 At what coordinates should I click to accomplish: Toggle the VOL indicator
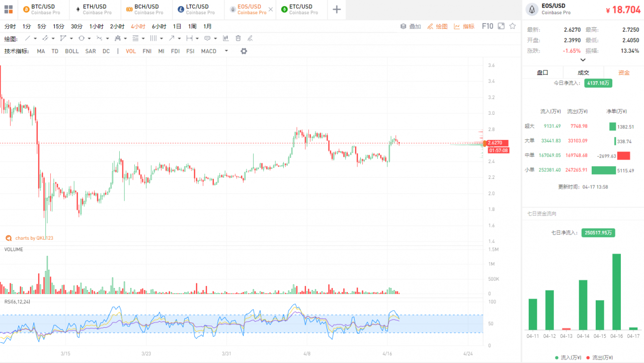point(131,51)
